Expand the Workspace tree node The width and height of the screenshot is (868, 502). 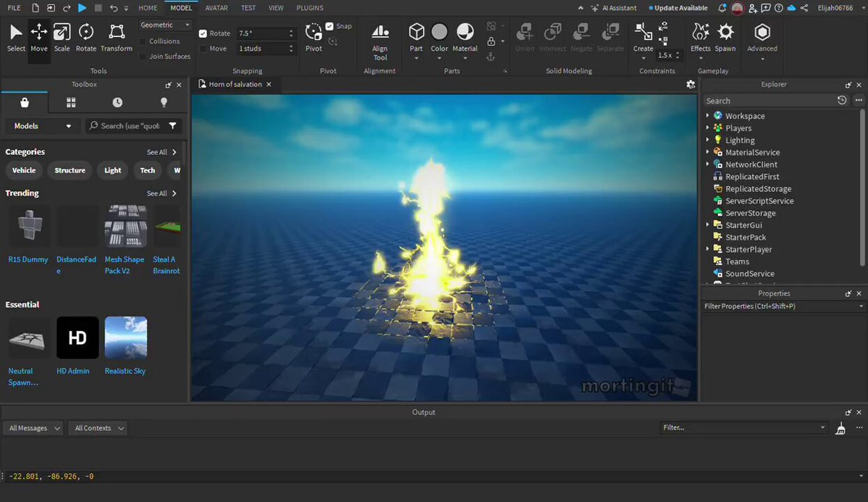[707, 116]
